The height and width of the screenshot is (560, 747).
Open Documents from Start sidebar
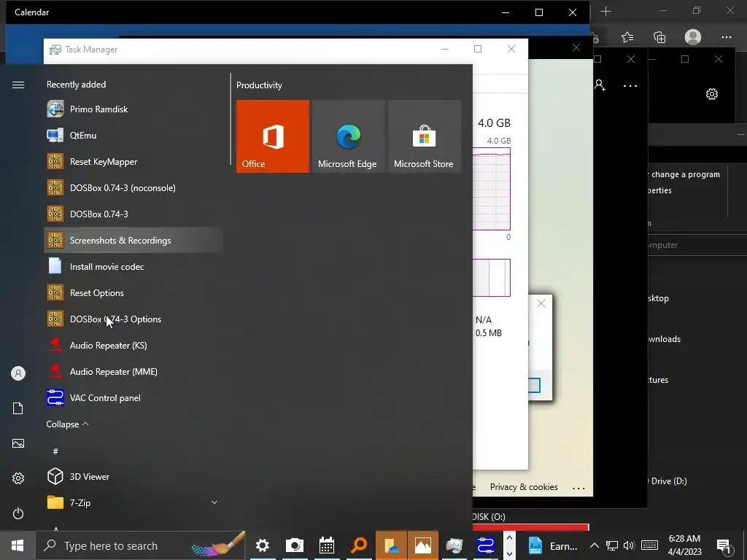18,408
